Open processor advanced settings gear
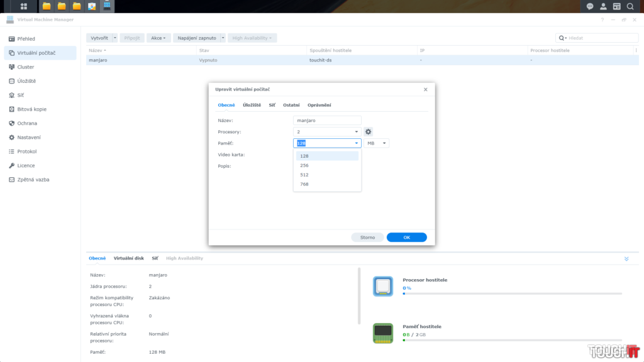 tap(369, 131)
